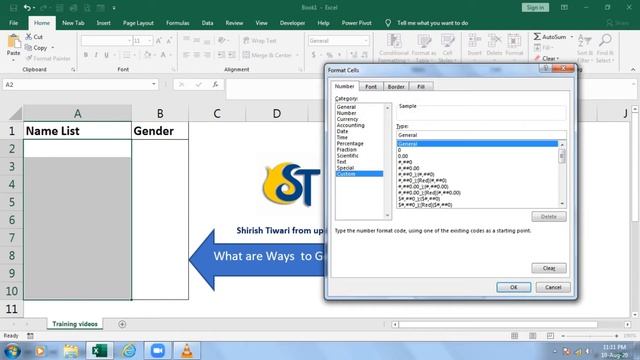Click the Select All corner triangle

pyautogui.click(x=16, y=113)
